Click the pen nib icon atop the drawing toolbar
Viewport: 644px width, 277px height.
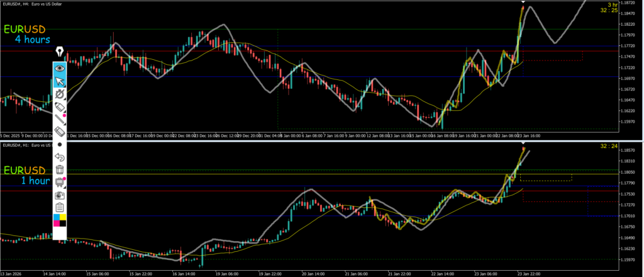[x=60, y=52]
